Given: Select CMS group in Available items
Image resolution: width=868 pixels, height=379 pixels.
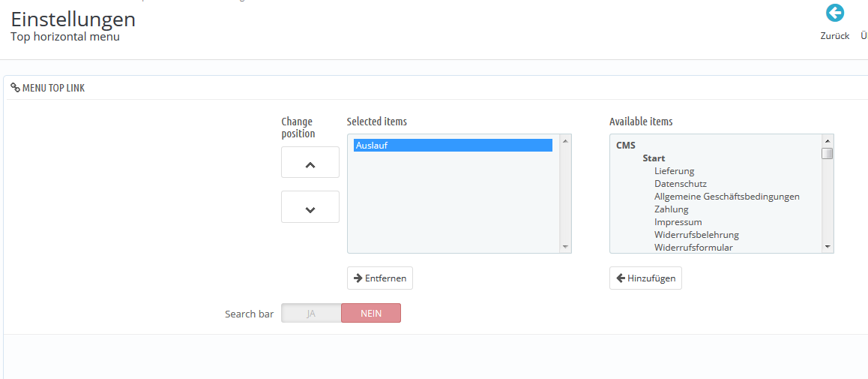Looking at the screenshot, I should pos(626,146).
